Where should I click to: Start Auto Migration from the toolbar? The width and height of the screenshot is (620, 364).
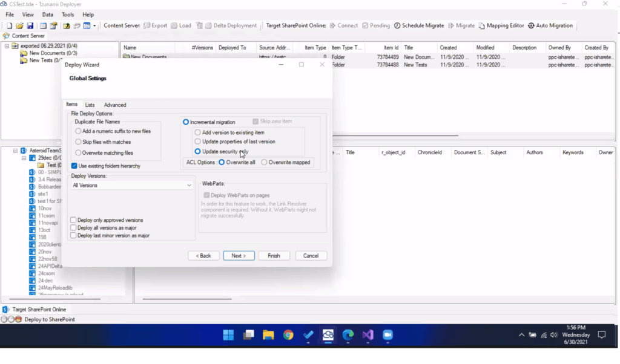tap(550, 25)
